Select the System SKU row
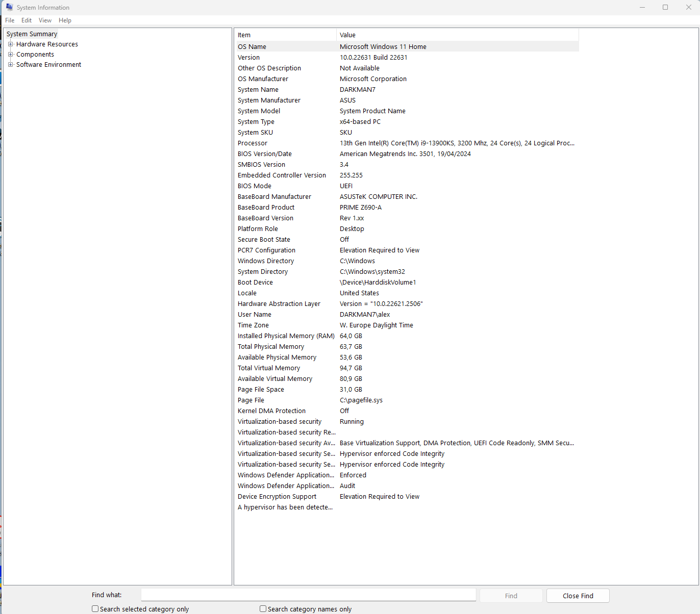Image resolution: width=700 pixels, height=614 pixels. click(407, 133)
